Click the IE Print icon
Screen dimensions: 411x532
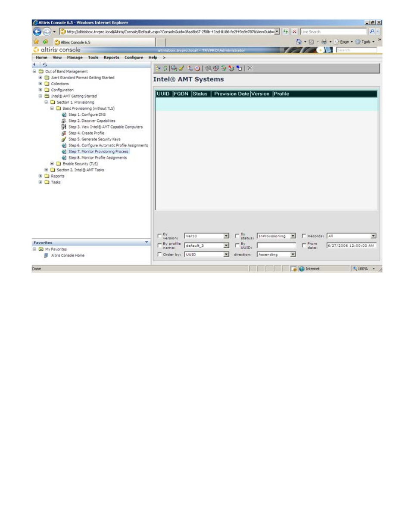pos(324,42)
